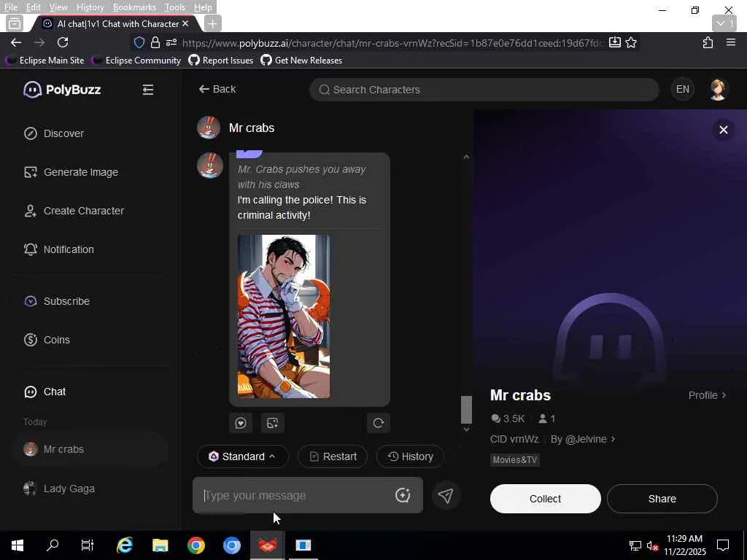Generate image from message icon

pyautogui.click(x=273, y=423)
